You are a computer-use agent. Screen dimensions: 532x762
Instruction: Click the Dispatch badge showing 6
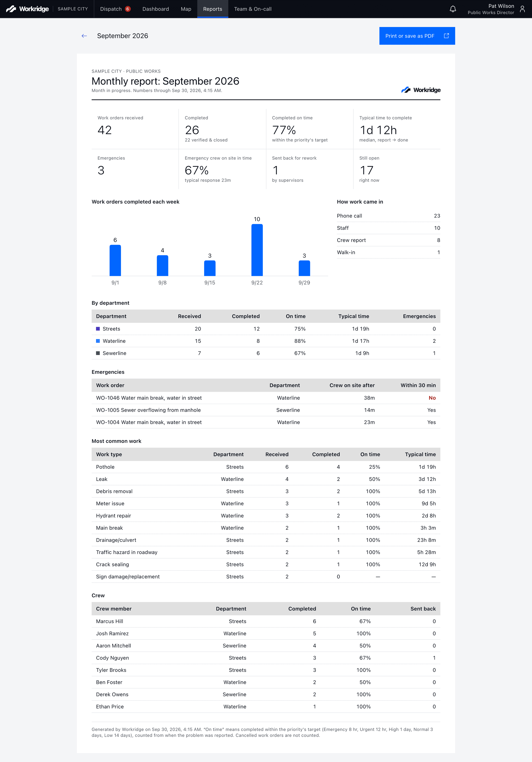(x=128, y=9)
